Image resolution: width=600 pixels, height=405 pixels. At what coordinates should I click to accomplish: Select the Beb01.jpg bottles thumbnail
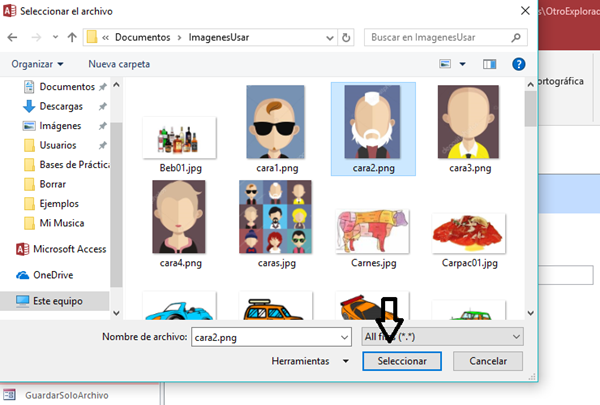180,139
